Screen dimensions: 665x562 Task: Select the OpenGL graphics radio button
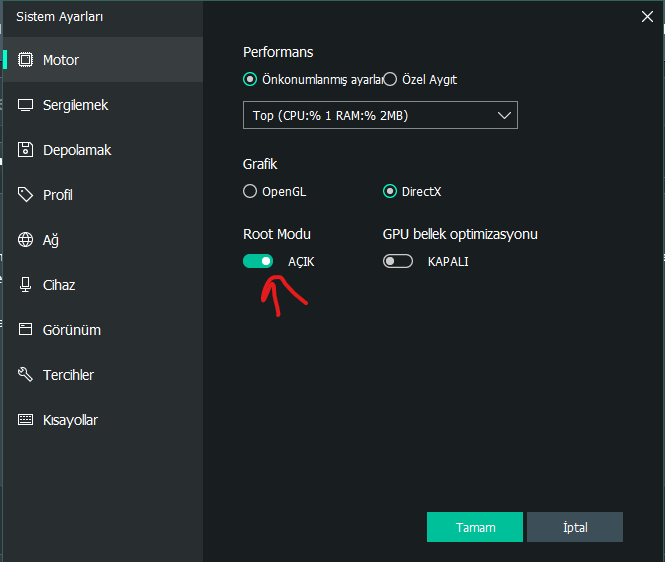coord(250,191)
